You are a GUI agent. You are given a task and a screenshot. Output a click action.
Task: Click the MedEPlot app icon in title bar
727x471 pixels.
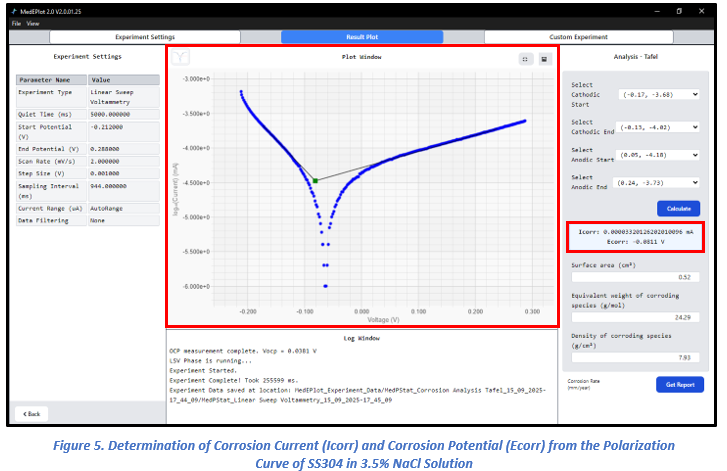14,11
